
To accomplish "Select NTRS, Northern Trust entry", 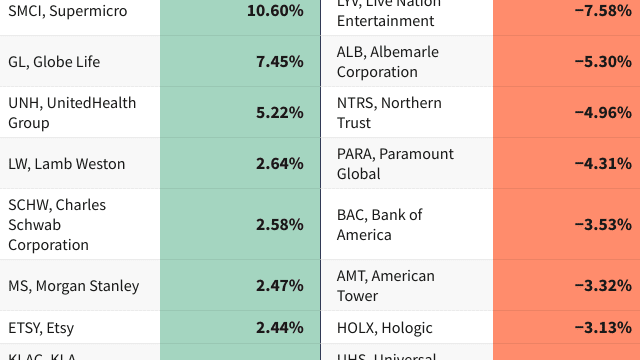I will (389, 113).
